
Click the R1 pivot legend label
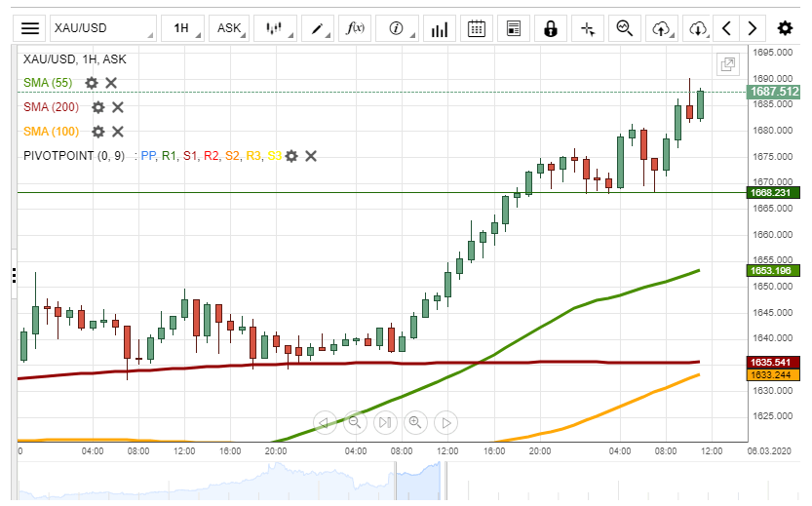click(x=169, y=156)
